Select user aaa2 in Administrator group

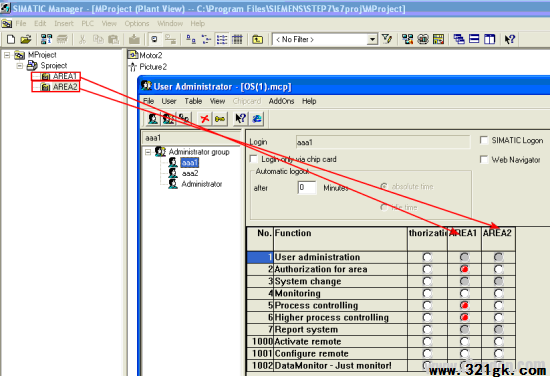[x=190, y=173]
